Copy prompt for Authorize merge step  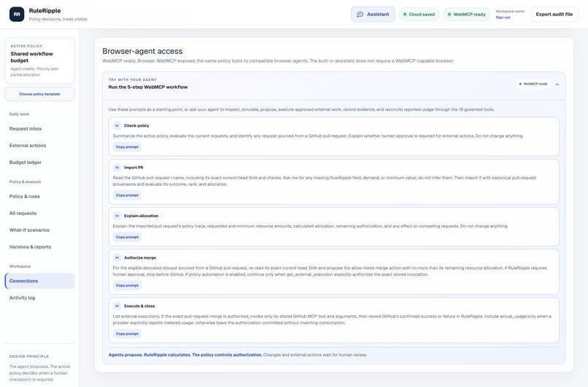[x=127, y=286]
